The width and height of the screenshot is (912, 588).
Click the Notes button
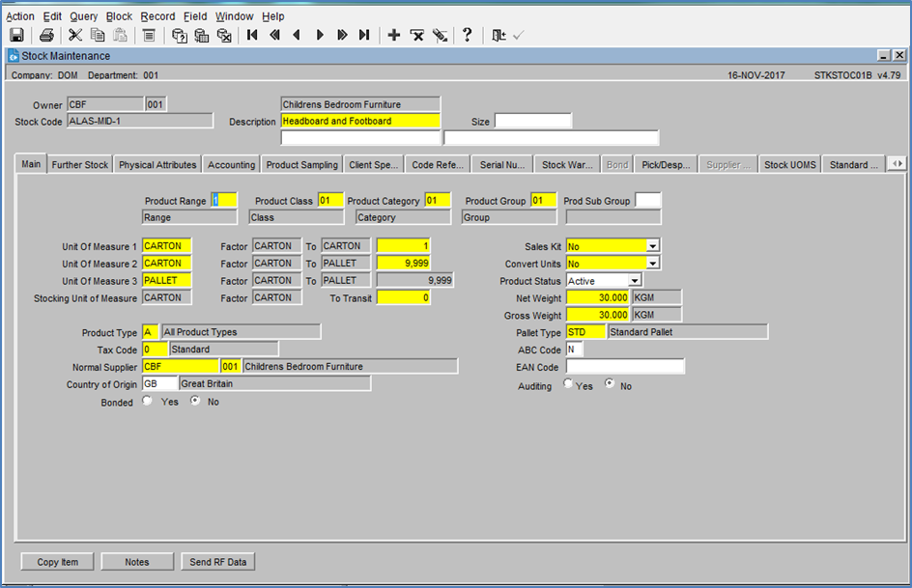pos(137,562)
